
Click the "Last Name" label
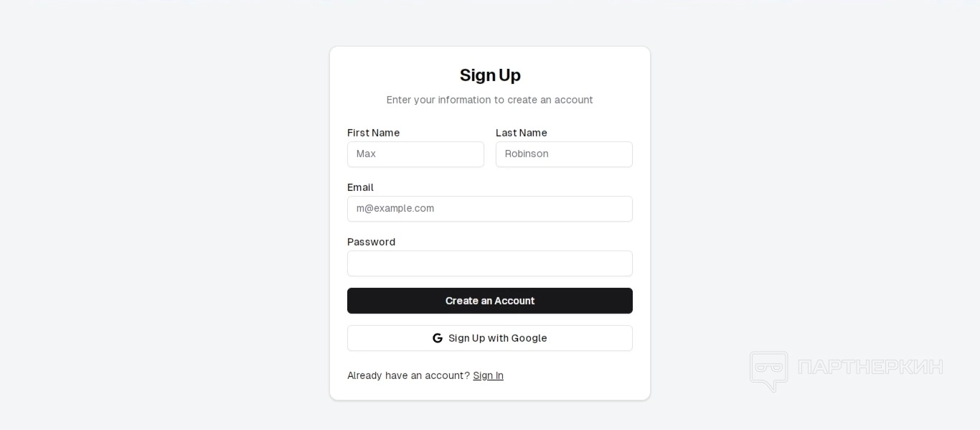point(522,133)
